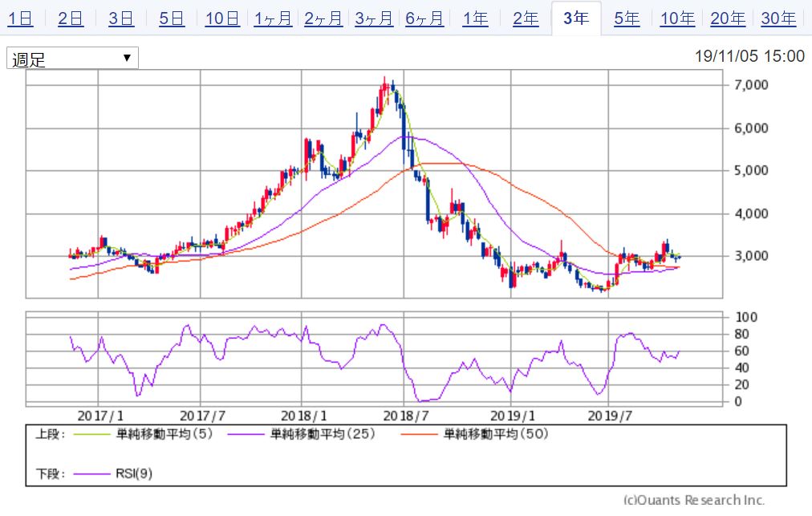The height and width of the screenshot is (516, 812).
Task: Click the RSI 100 axis label
Action: pos(746,317)
